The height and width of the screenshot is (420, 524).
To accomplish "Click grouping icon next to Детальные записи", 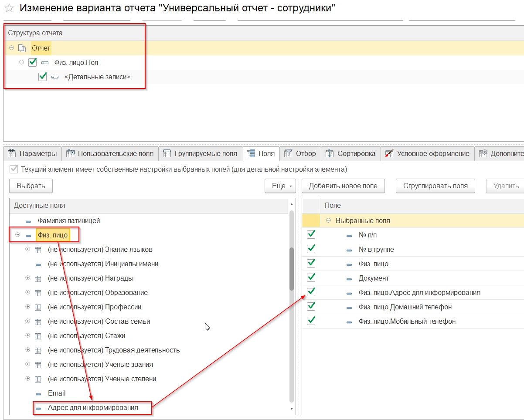I will pyautogui.click(x=55, y=77).
